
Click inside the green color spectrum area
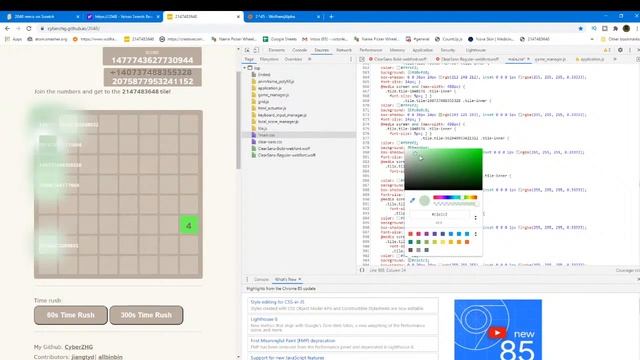tap(443, 169)
